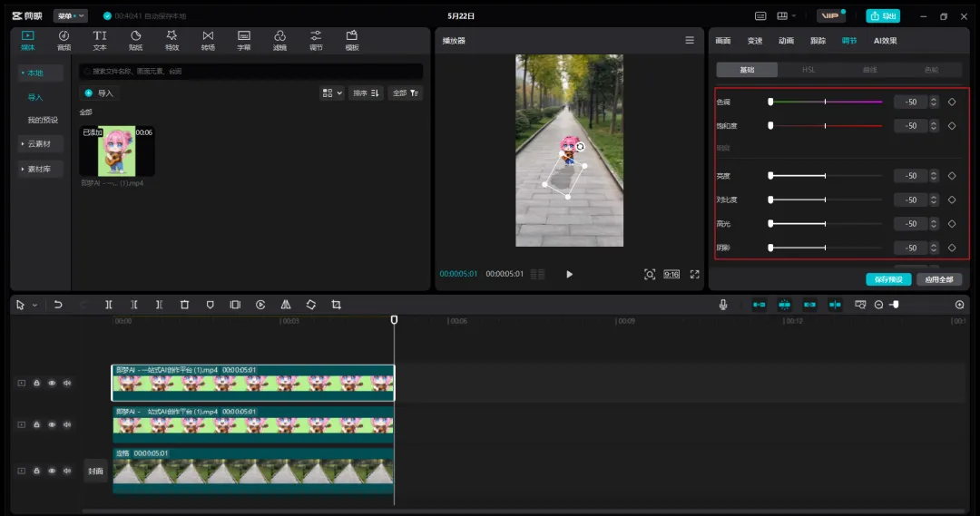Click the mirror flip icon in timeline toolbar
This screenshot has height=516, width=980.
click(286, 305)
